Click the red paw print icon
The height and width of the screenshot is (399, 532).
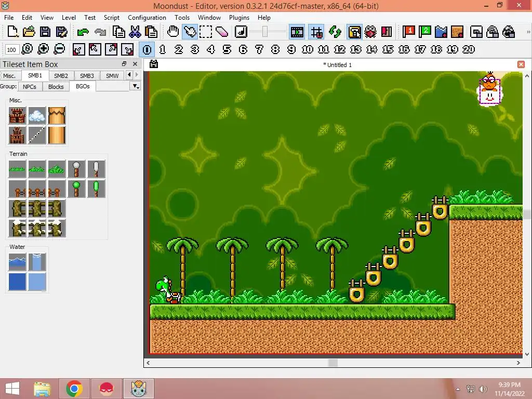point(370,32)
